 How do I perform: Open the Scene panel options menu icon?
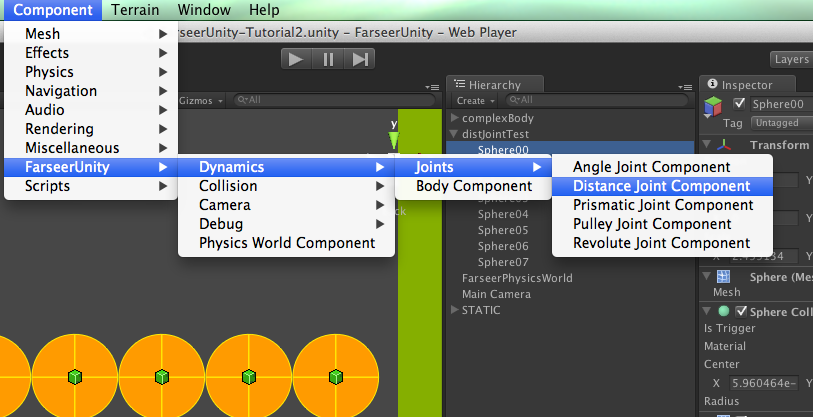[x=432, y=87]
